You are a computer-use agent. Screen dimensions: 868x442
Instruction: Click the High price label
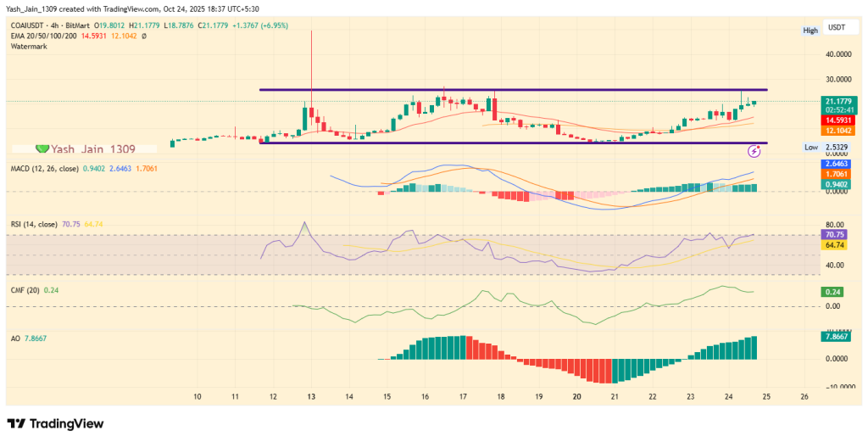click(x=810, y=30)
